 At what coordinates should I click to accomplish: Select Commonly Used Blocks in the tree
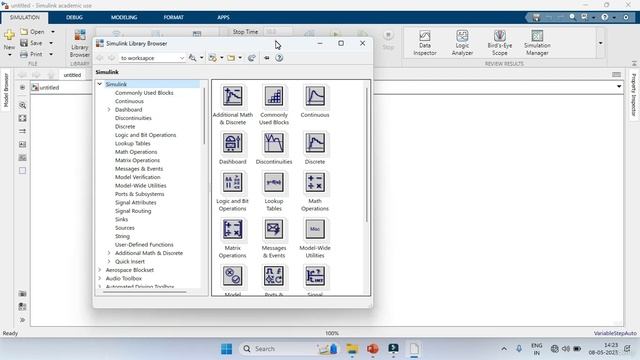(144, 93)
